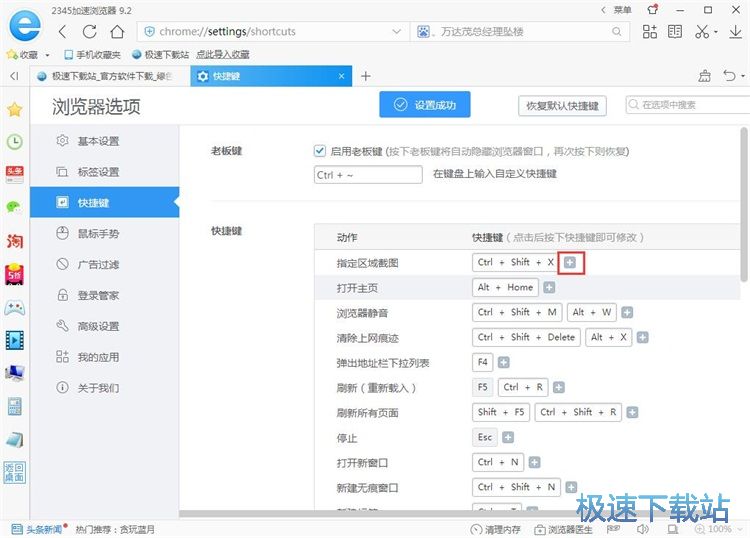The width and height of the screenshot is (750, 538).
Task: Expand the 收藏 favorites dropdown arrow
Action: (x=47, y=55)
